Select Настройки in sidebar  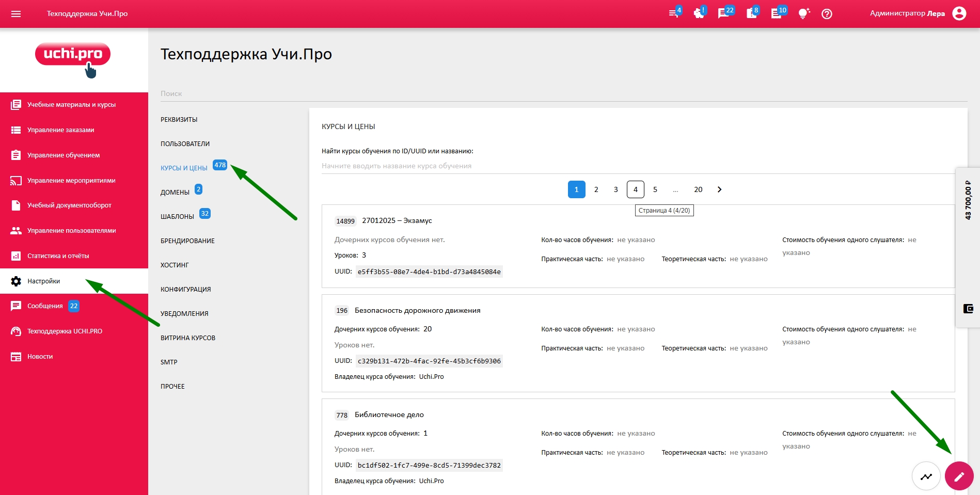click(x=74, y=281)
